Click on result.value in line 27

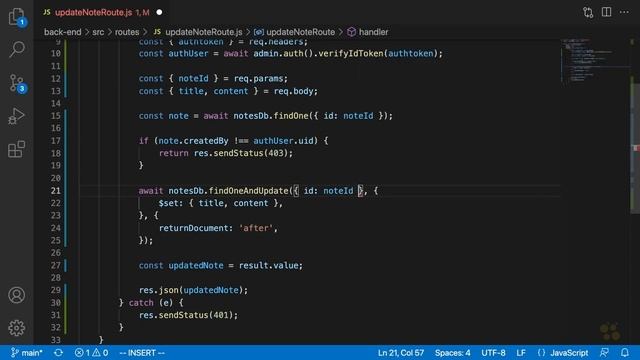tap(269, 265)
